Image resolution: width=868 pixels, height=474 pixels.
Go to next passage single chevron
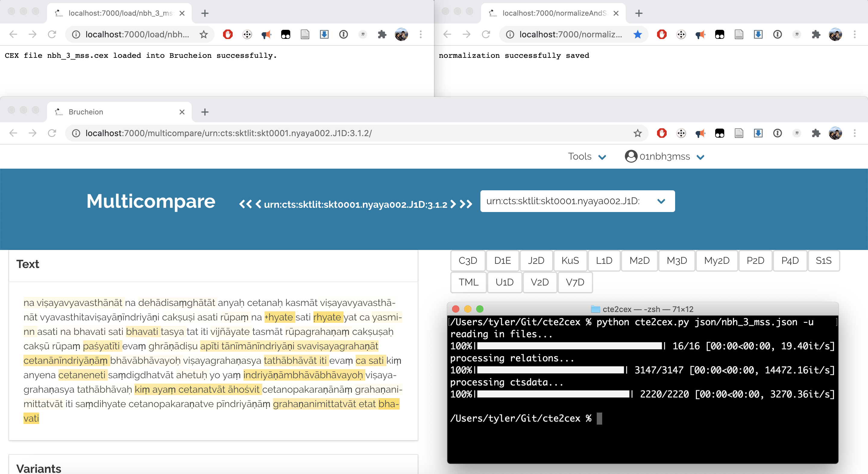click(453, 204)
